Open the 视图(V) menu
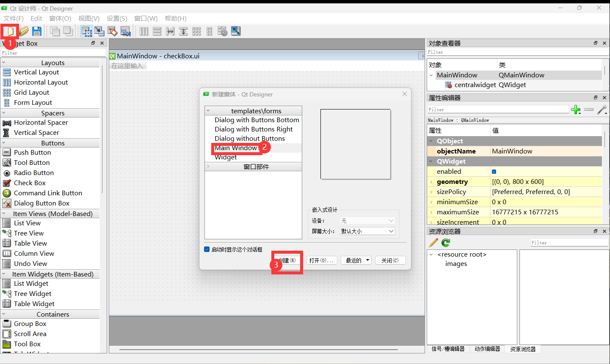 (89, 19)
